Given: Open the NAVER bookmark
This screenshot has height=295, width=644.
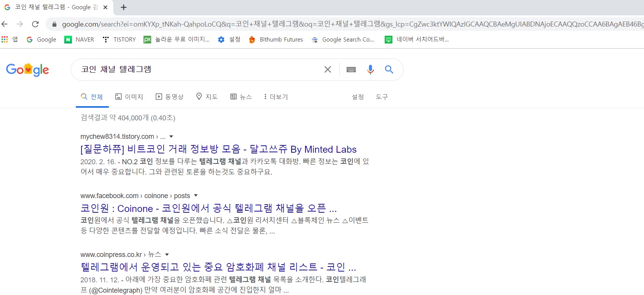Looking at the screenshot, I should pyautogui.click(x=79, y=39).
